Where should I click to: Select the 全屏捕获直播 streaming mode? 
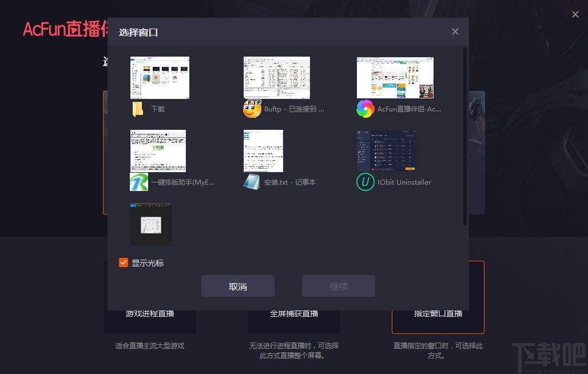(294, 313)
